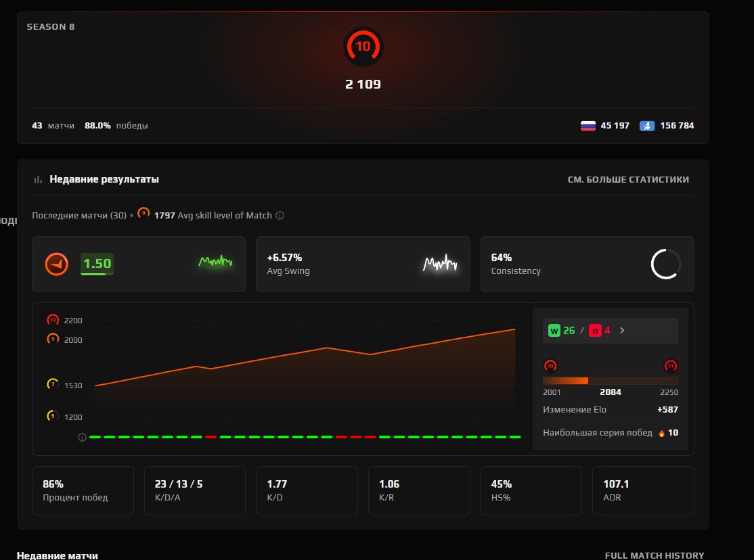The image size is (754, 560).
Task: Click the 64% Consistency value
Action: pyautogui.click(x=501, y=258)
